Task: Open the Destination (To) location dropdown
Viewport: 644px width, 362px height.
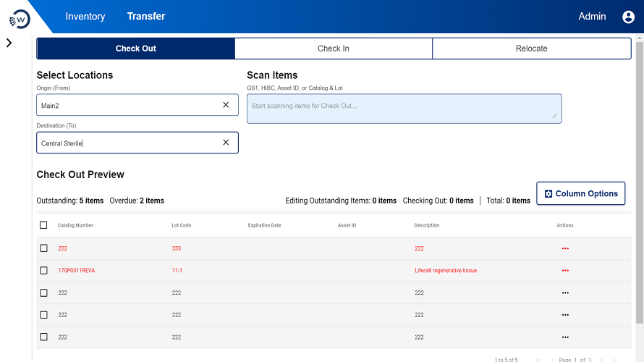Action: click(x=127, y=143)
